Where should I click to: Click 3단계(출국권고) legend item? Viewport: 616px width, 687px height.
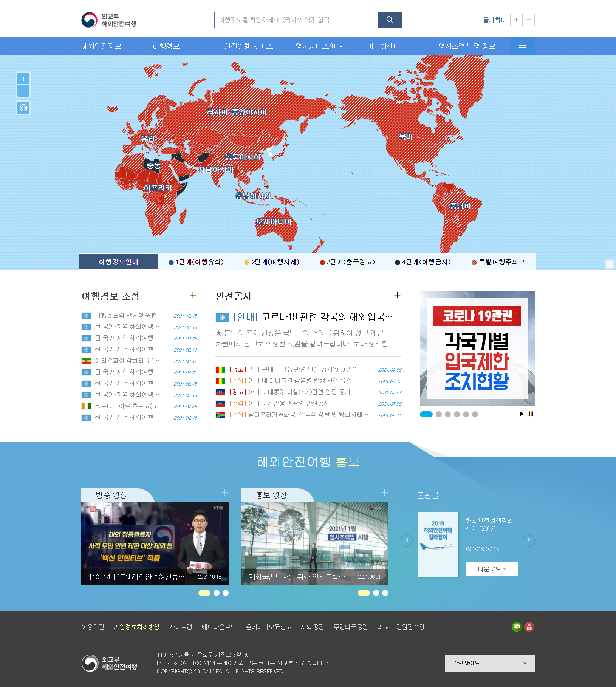pos(347,262)
